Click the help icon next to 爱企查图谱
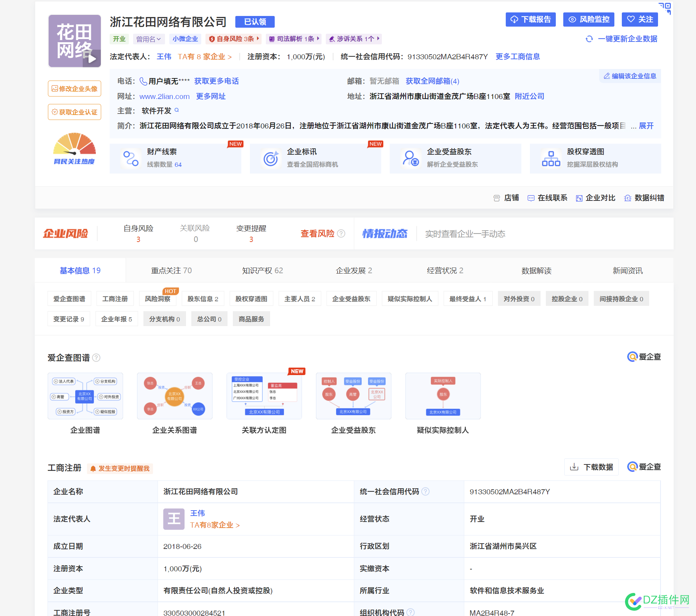Image resolution: width=696 pixels, height=616 pixels. 96,358
